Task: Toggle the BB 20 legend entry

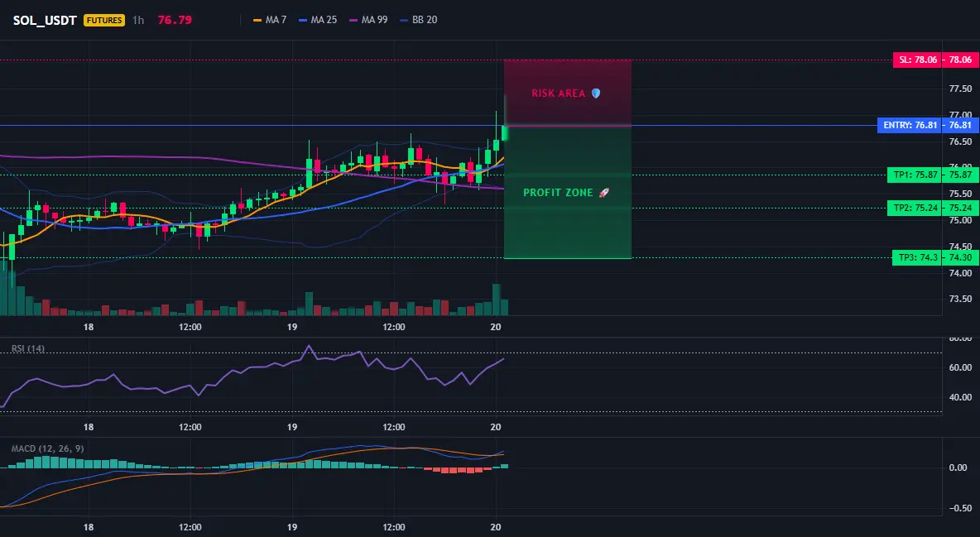Action: coord(418,20)
